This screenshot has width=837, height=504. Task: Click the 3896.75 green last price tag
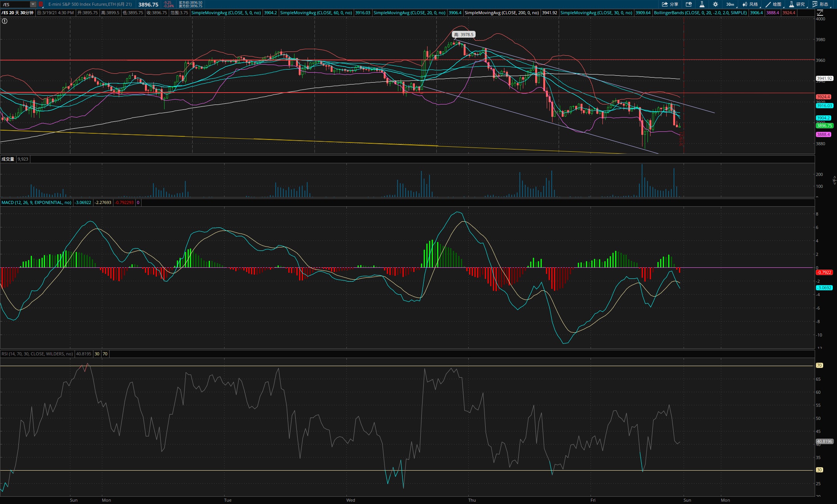[x=824, y=126]
